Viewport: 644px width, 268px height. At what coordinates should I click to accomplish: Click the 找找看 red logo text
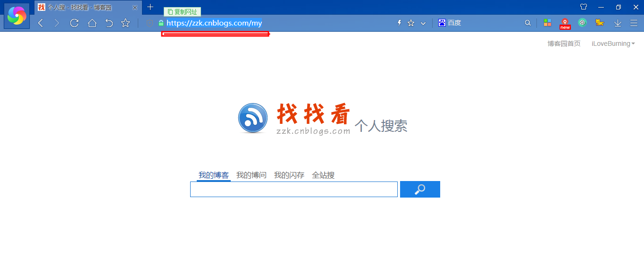click(x=313, y=114)
